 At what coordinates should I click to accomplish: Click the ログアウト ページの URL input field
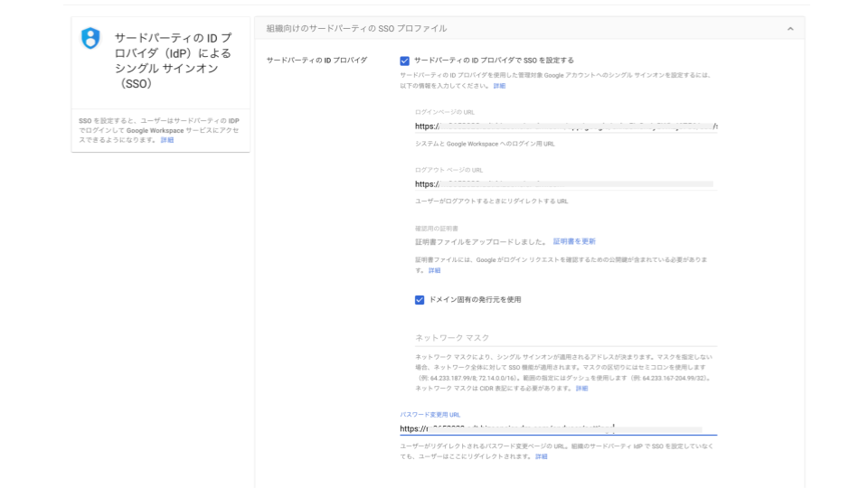pos(566,184)
